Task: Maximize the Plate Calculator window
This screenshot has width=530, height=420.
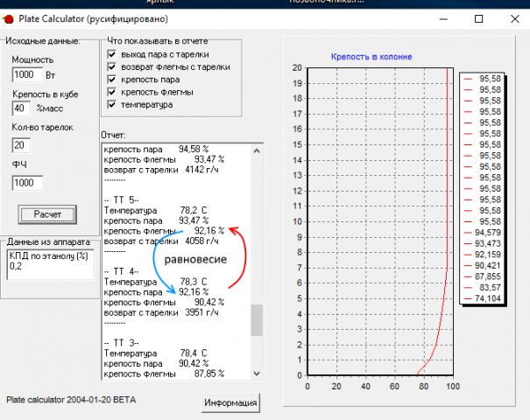Action: tap(478, 18)
